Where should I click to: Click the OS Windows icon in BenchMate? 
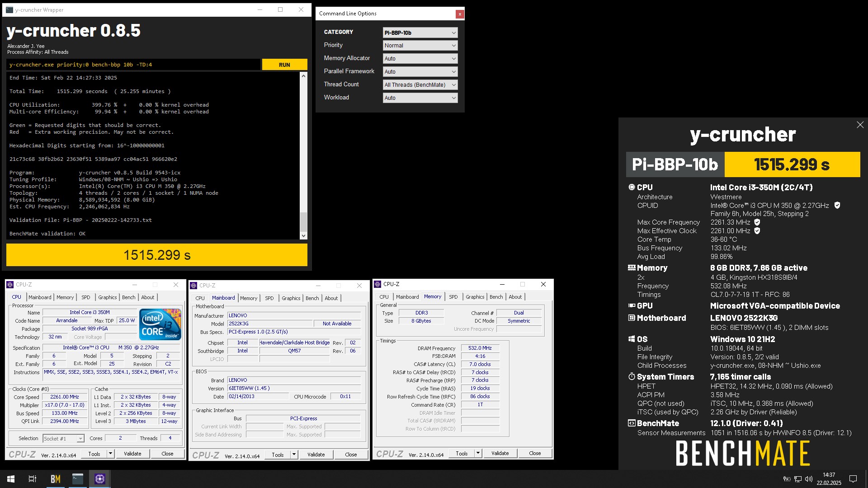coord(632,339)
